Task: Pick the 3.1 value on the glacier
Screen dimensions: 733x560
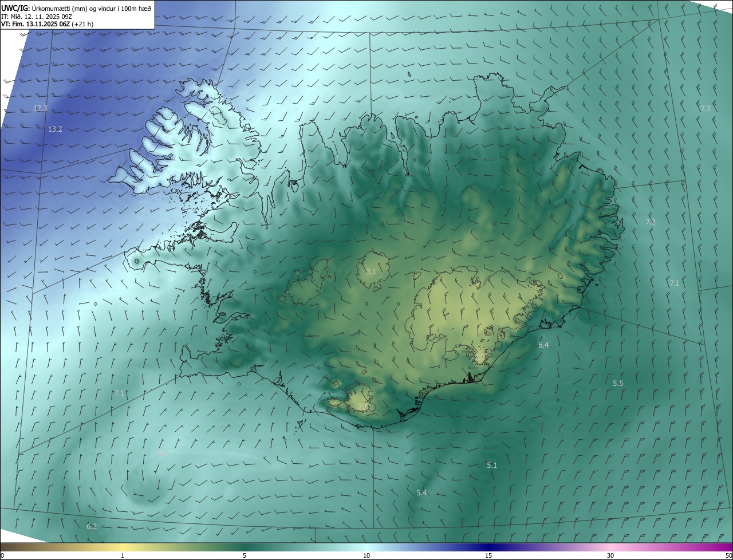Action: point(371,271)
